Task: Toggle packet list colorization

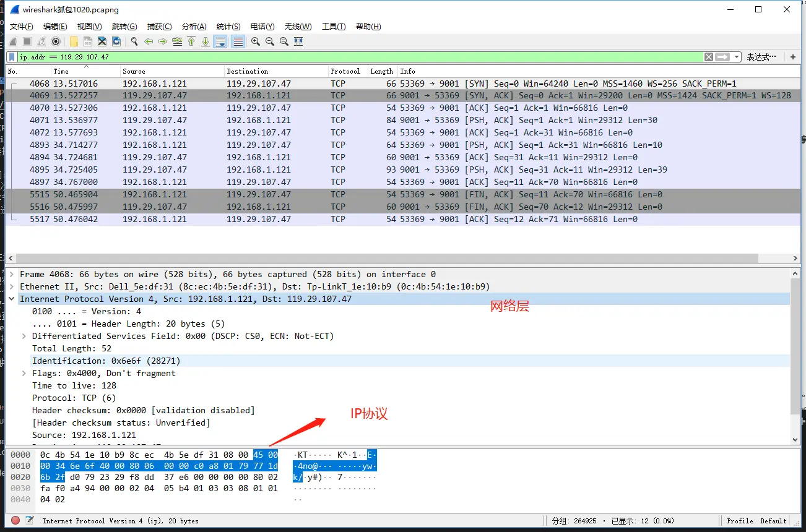Action: tap(238, 41)
